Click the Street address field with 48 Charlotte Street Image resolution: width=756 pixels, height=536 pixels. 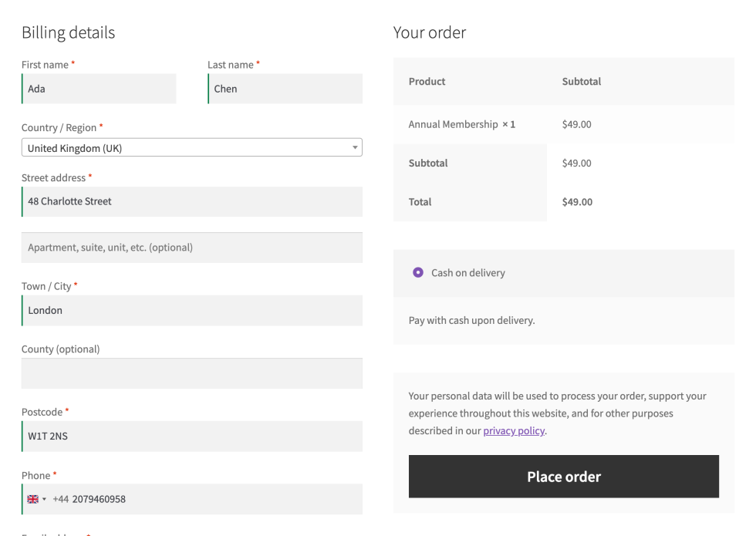192,201
